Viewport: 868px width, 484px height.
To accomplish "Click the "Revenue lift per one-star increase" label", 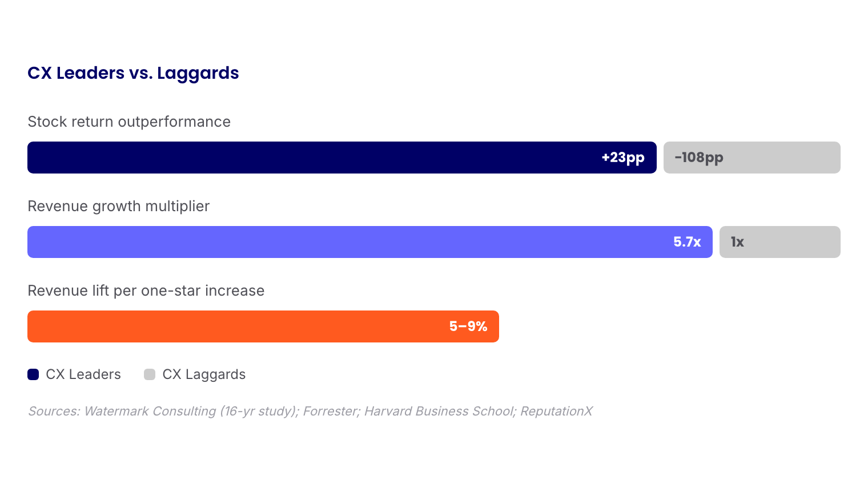I will point(146,291).
